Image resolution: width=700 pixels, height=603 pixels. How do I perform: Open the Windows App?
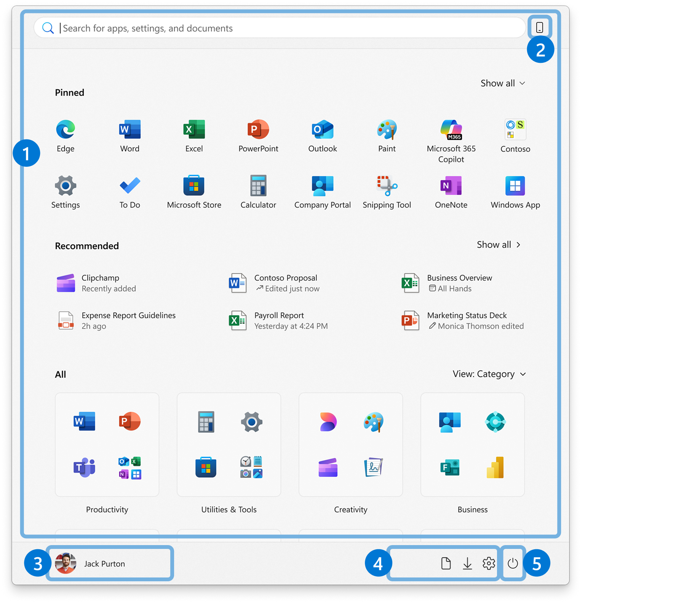[515, 192]
